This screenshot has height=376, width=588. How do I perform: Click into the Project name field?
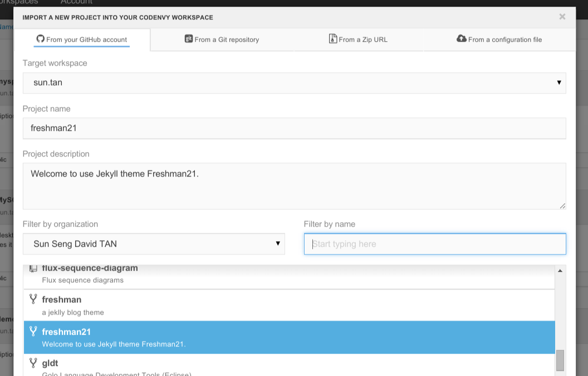(295, 128)
